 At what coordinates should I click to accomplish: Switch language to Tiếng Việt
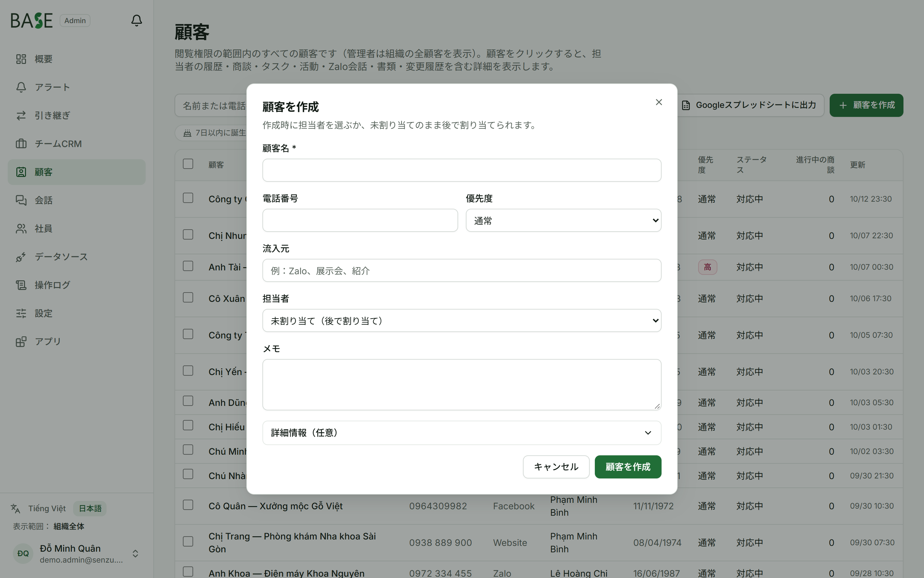[x=47, y=508]
